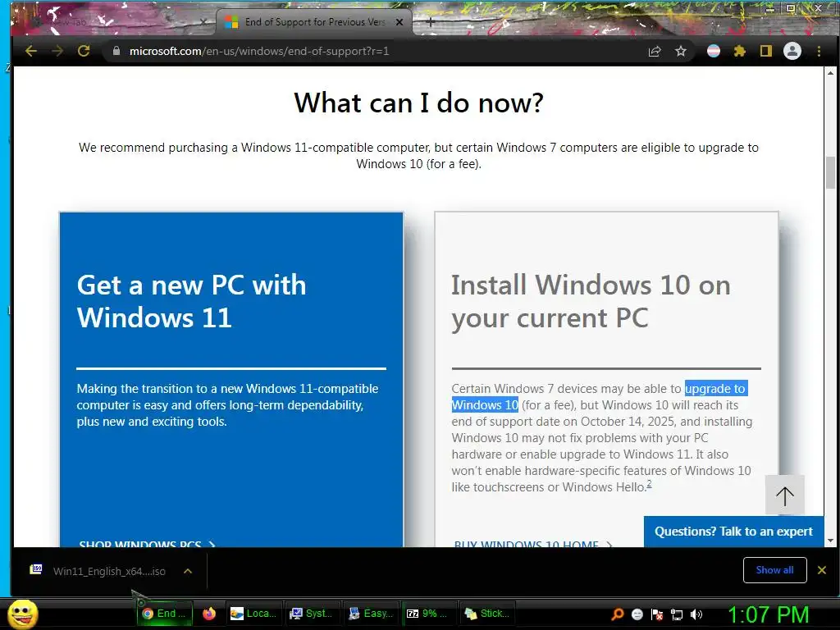
Task: Open the Buy Windows 10 Home link
Action: 533,544
